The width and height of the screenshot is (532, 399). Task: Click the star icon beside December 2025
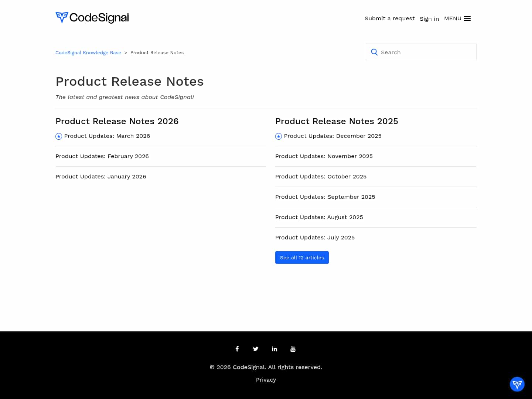(279, 136)
